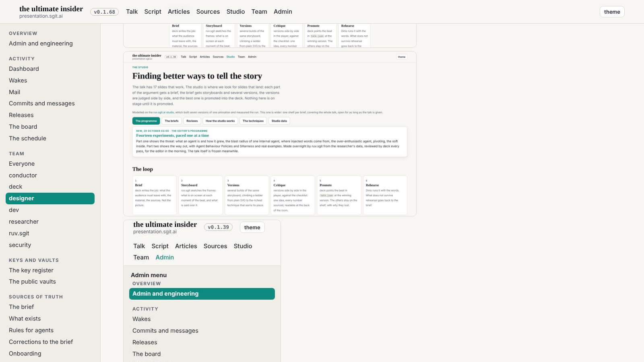Open the Admin item in top navigation
This screenshot has height=362, width=644.
(x=283, y=12)
